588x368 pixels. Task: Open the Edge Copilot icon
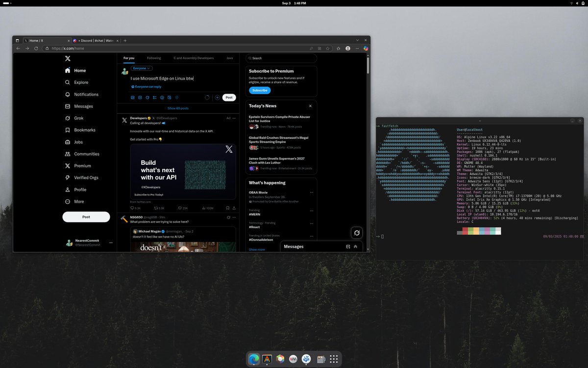tap(365, 49)
